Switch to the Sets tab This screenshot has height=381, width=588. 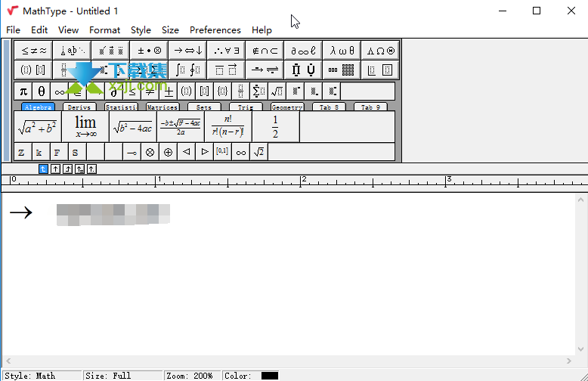coord(204,107)
